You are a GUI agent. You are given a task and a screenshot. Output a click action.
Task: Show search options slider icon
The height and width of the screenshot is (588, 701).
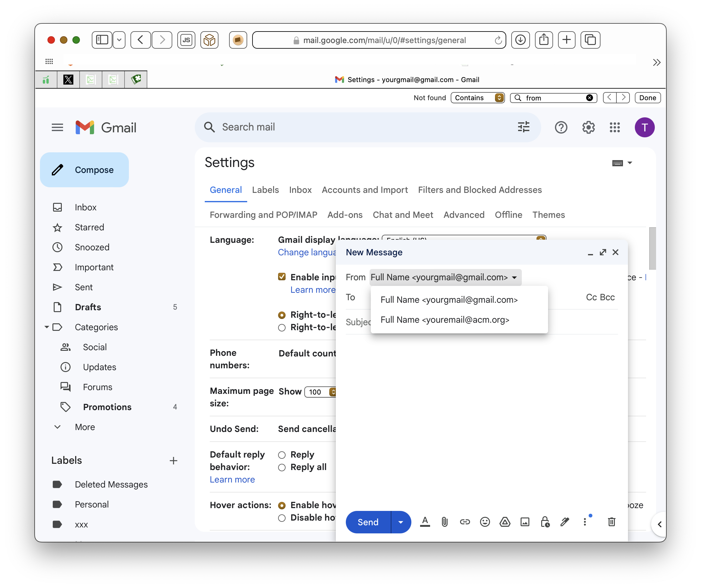coord(523,127)
